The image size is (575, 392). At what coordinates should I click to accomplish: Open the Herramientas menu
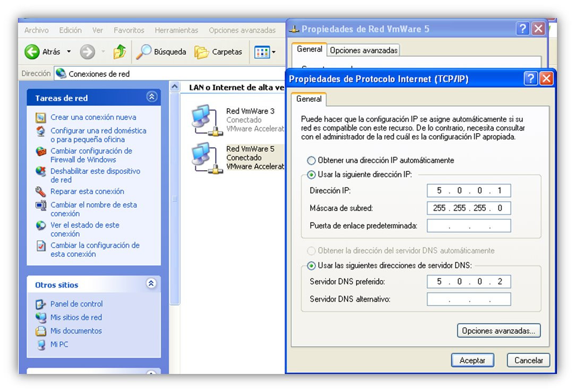click(176, 30)
